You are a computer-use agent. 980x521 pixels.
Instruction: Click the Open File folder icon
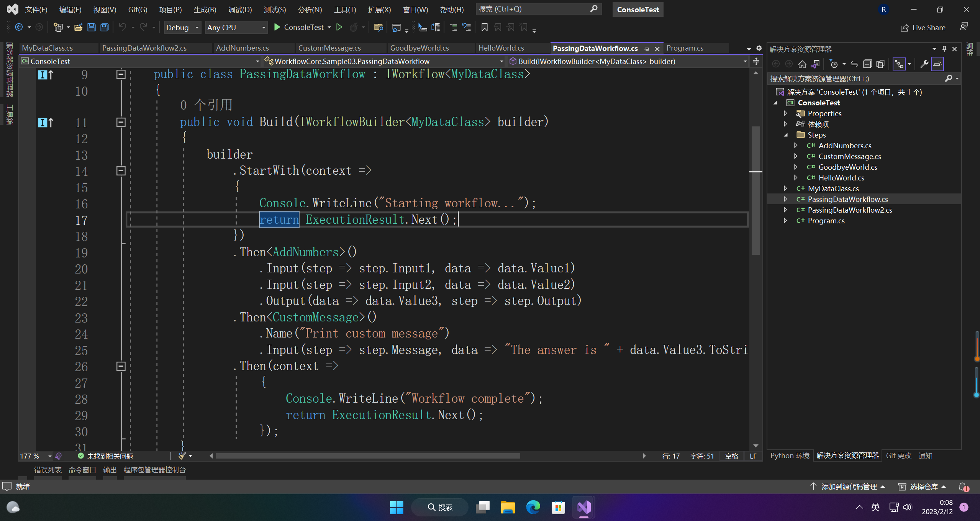(x=78, y=27)
